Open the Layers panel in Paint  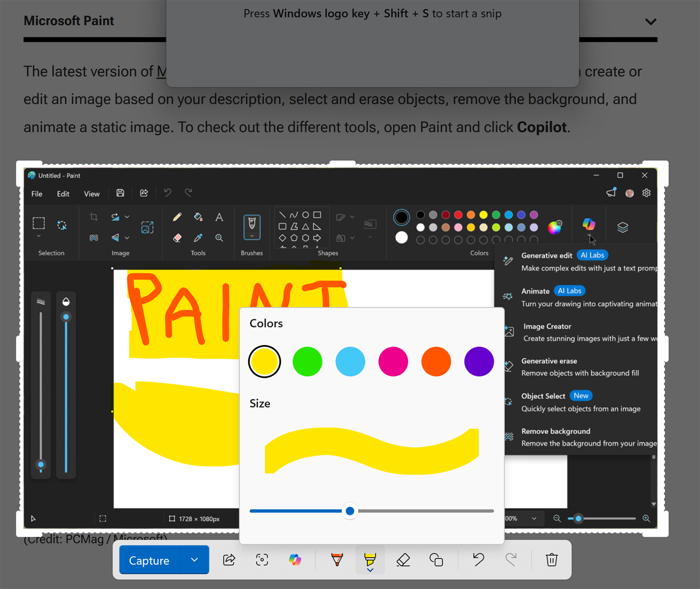(623, 227)
